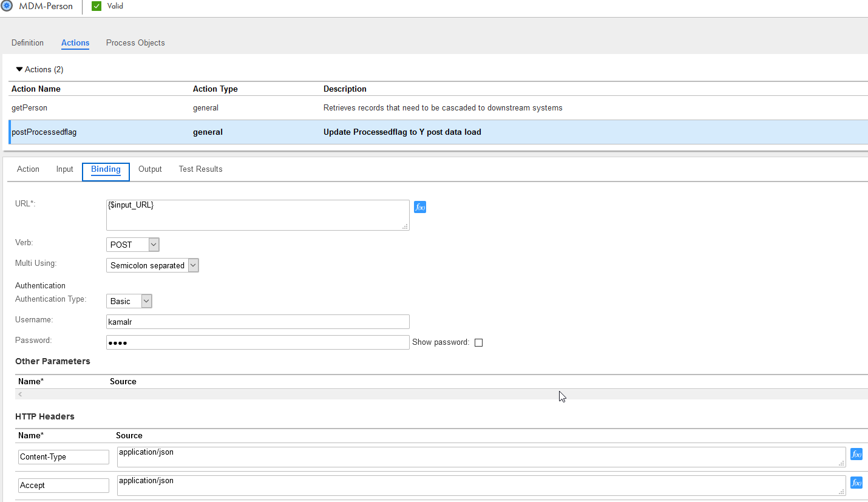Open formula editor for Accept header source

click(856, 483)
